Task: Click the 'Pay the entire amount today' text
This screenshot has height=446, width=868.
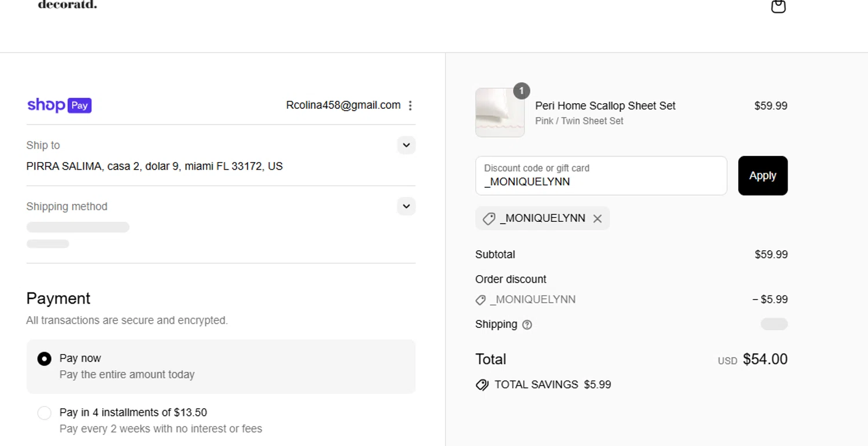Action: 127,374
